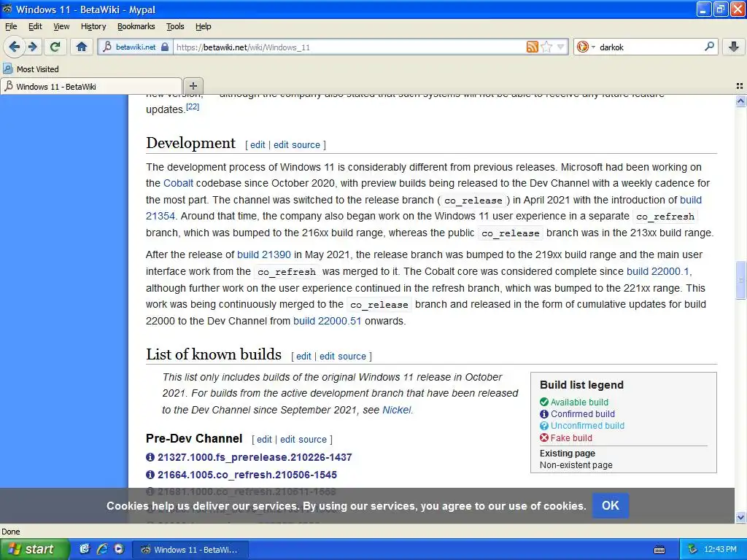
Task: Open the Nickel link
Action: (x=396, y=410)
